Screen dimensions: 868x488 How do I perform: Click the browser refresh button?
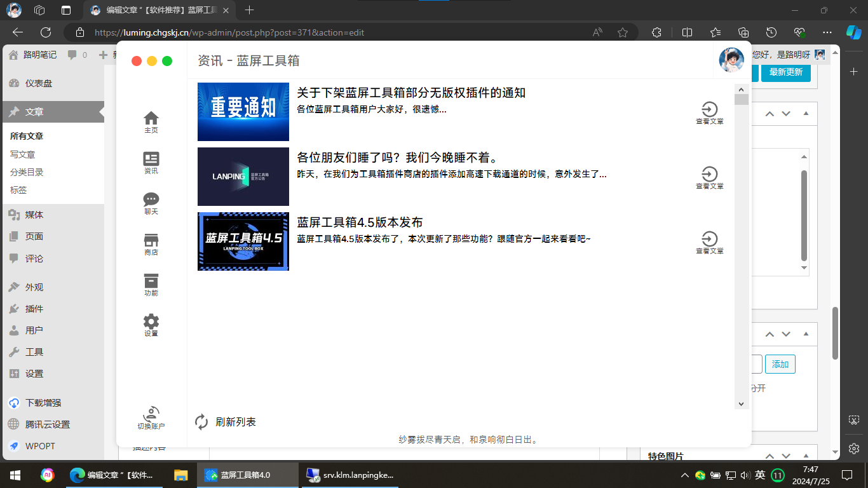click(46, 32)
